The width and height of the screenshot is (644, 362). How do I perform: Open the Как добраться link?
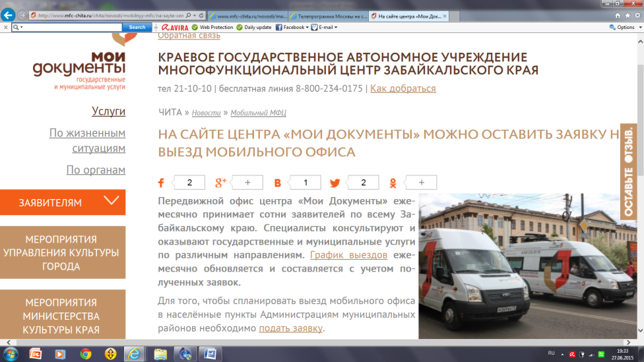pos(403,88)
